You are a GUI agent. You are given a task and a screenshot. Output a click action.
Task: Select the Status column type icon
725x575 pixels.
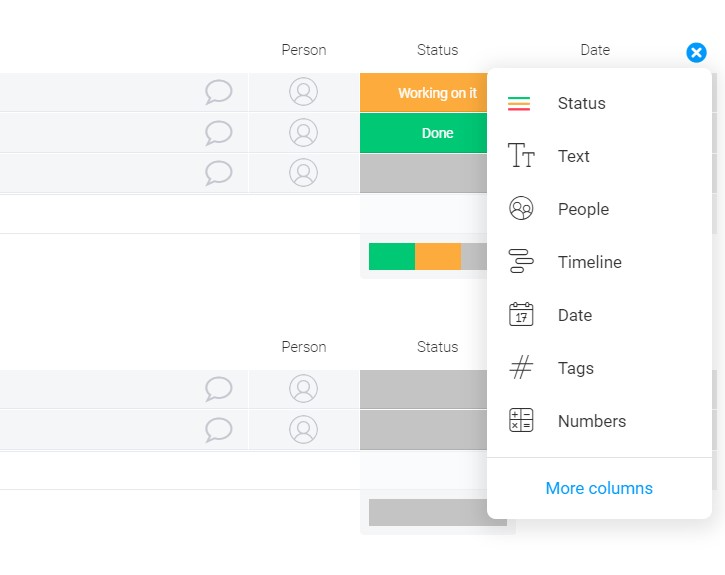point(519,104)
